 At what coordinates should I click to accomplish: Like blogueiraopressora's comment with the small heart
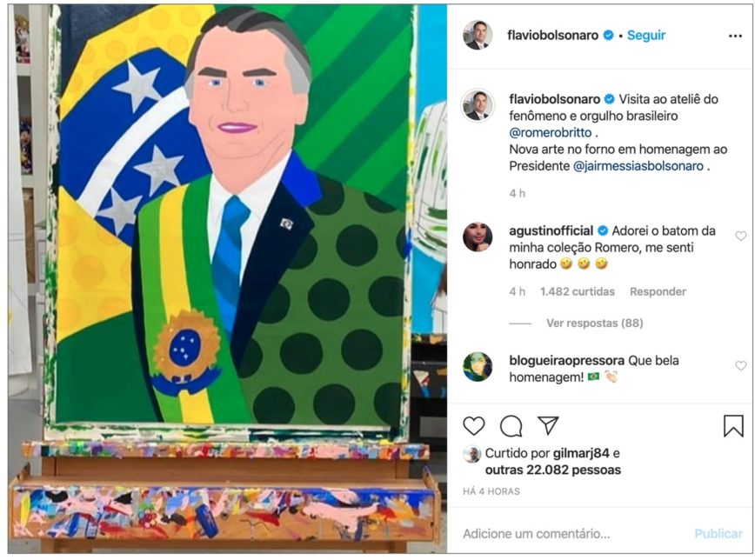coord(741,365)
